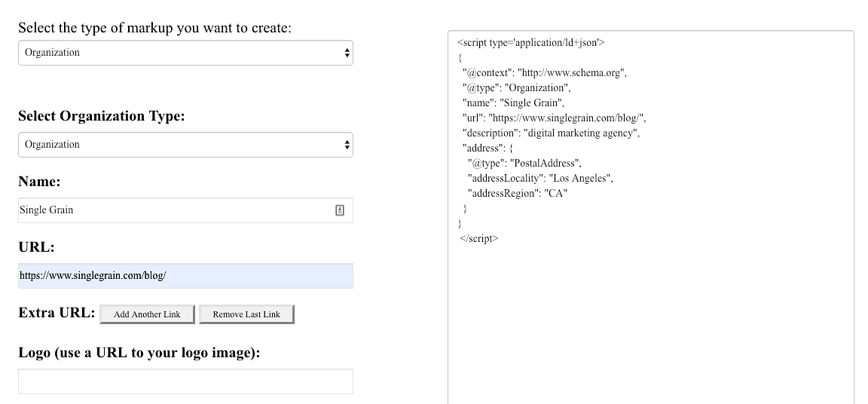Open the Select Organization Type dropdown
The height and width of the screenshot is (404, 868).
[185, 145]
